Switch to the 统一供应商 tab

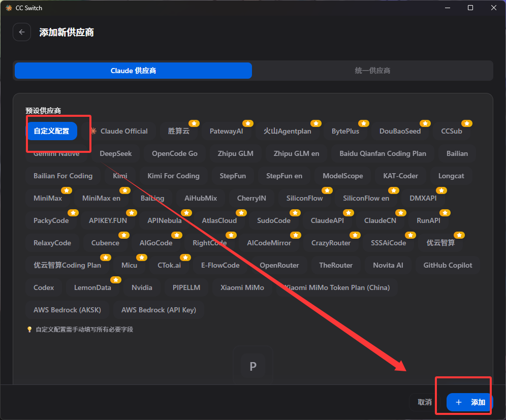372,71
